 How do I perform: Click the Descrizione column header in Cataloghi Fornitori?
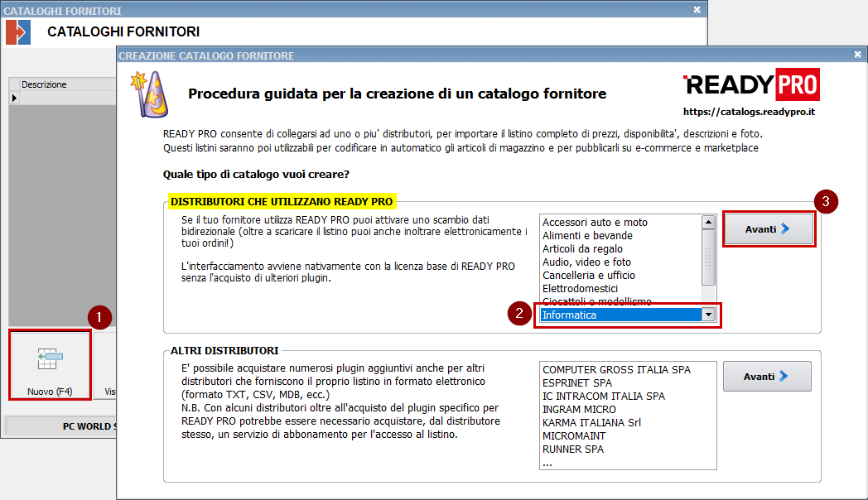(x=68, y=84)
